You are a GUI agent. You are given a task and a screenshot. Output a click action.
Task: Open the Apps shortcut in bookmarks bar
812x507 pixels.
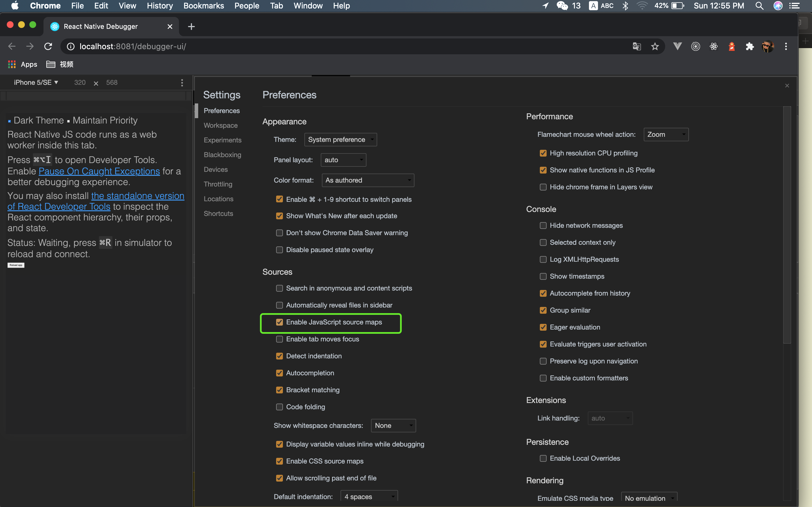coord(22,64)
